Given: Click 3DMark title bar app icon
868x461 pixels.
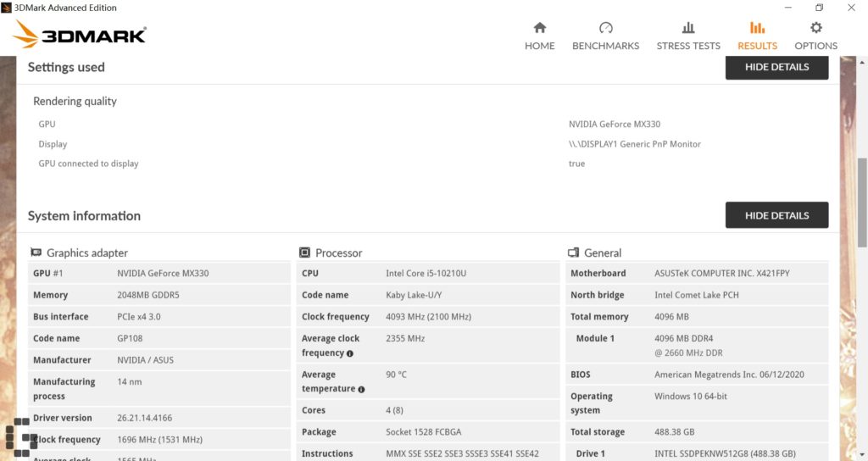Looking at the screenshot, I should tap(6, 8).
